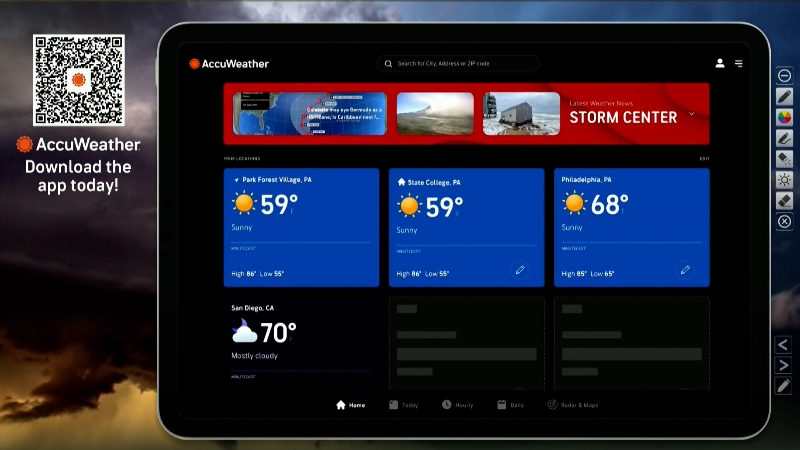Viewport: 800px width, 450px height.
Task: Click Minutecast label on State College card
Action: [409, 252]
